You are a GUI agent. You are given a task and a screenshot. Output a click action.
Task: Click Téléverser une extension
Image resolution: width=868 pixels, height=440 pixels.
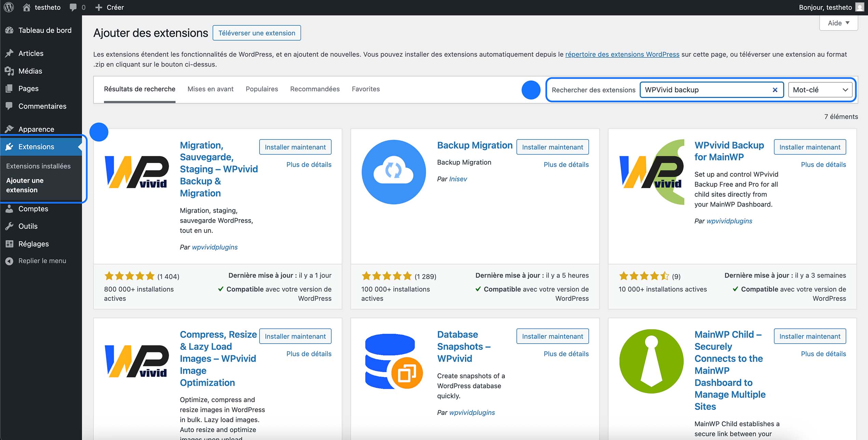tap(257, 33)
